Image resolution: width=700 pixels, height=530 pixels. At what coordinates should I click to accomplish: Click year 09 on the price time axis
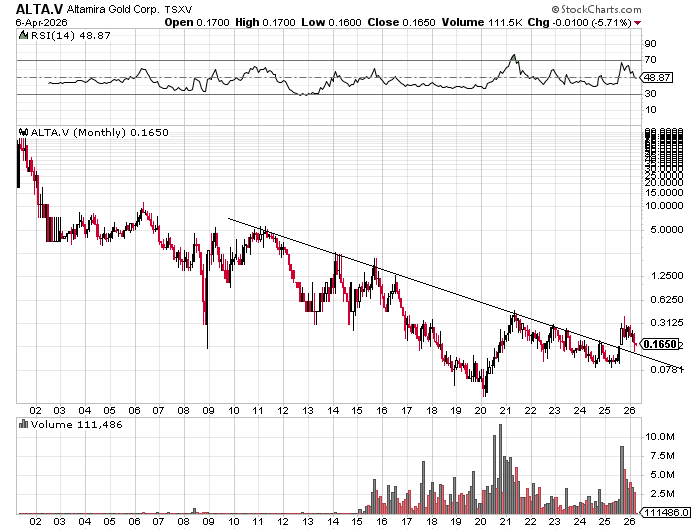[x=208, y=410]
